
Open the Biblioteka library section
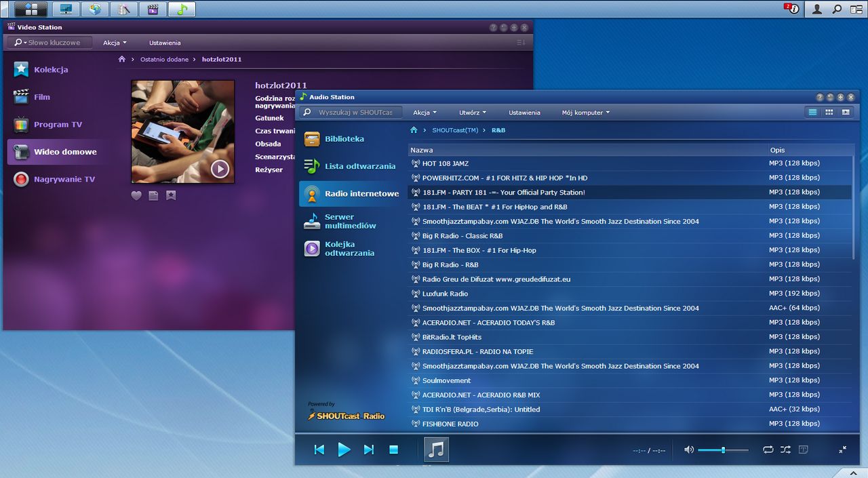pos(344,139)
